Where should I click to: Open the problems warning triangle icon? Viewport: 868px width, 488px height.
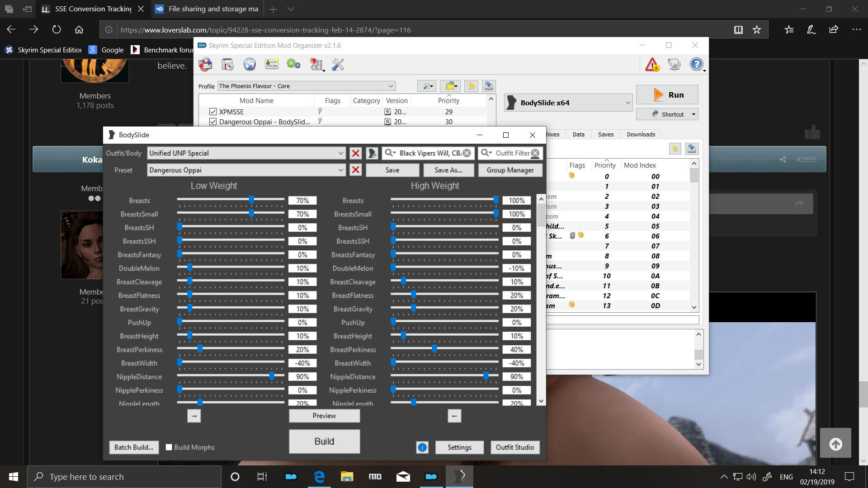(652, 65)
